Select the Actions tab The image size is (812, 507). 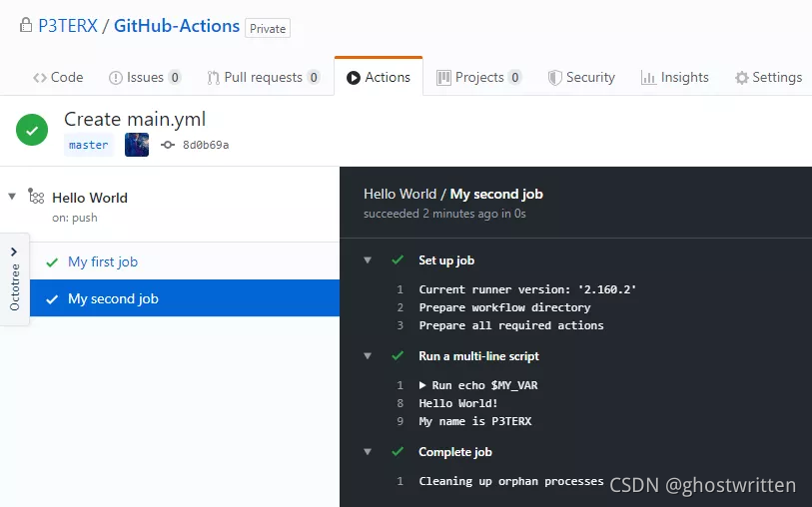[379, 77]
